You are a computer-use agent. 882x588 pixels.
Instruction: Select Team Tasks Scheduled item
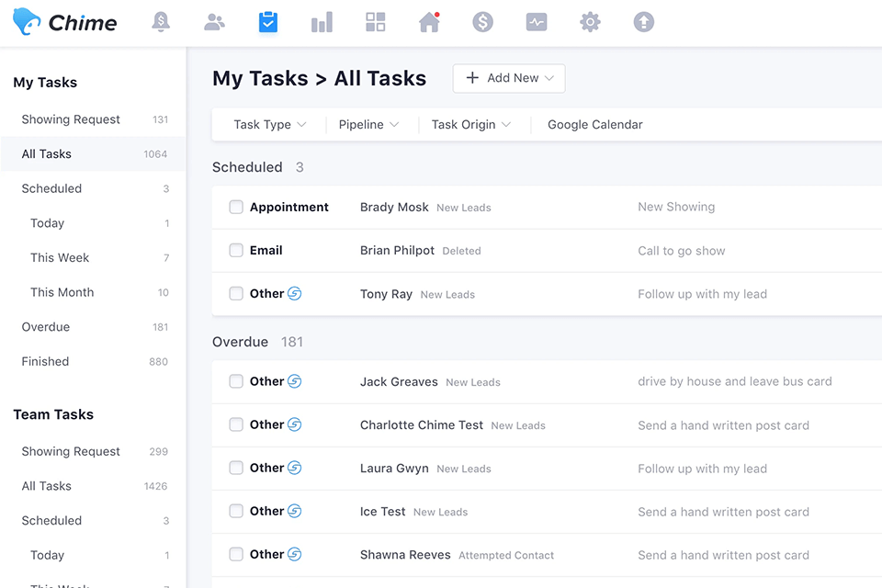point(94,521)
